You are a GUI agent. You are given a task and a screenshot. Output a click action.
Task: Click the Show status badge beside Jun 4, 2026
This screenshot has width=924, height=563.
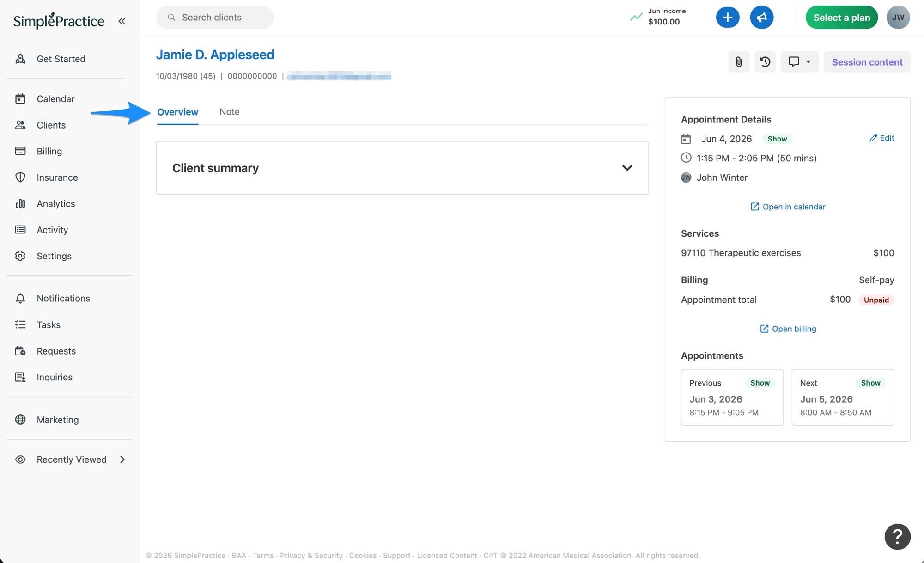[x=777, y=139]
